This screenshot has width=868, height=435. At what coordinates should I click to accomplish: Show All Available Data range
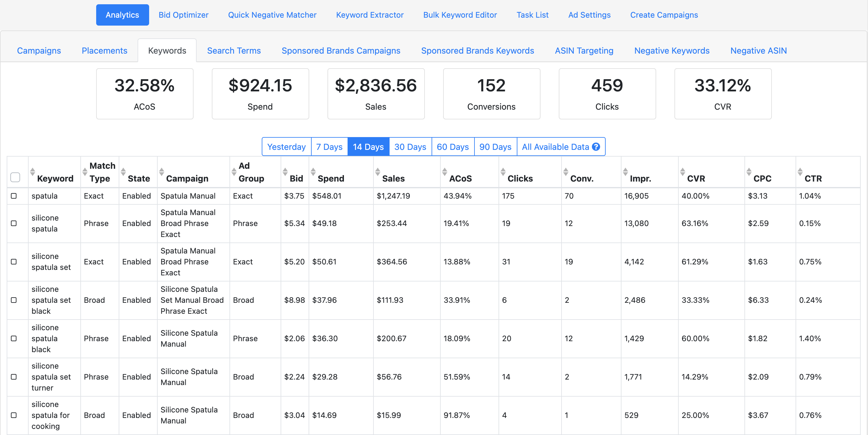pos(561,147)
